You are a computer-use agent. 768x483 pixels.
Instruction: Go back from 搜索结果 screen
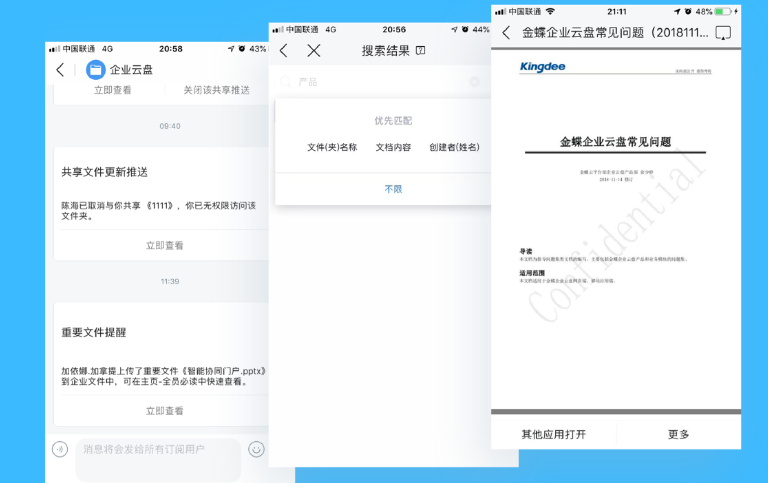(x=284, y=50)
